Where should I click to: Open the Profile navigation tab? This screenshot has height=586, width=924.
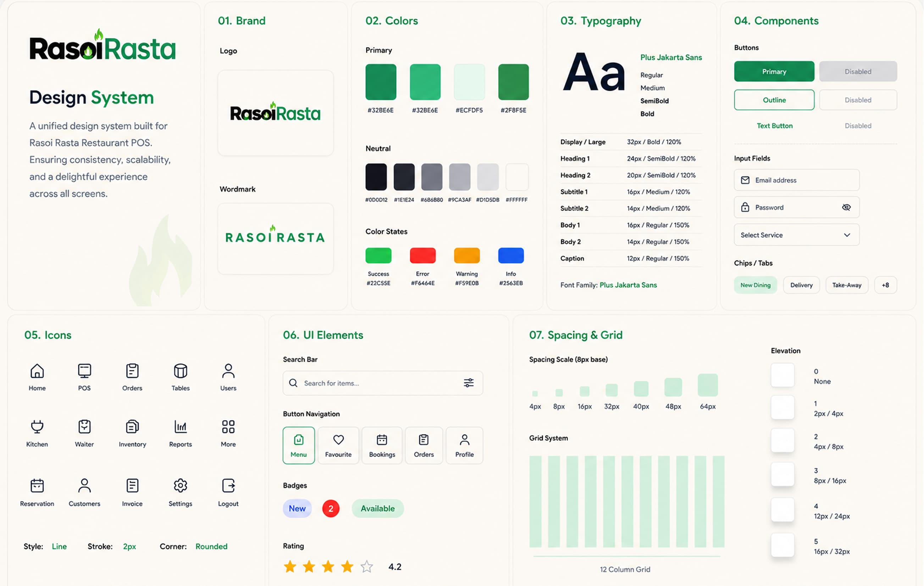click(464, 446)
